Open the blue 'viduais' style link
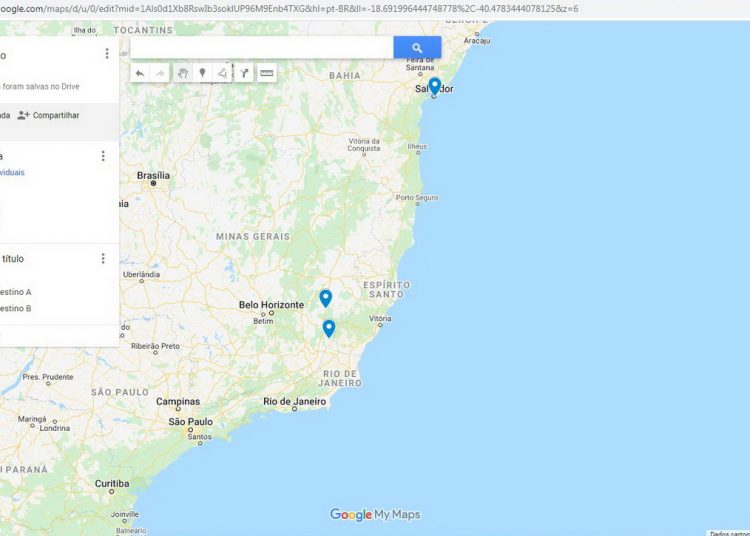 12,173
